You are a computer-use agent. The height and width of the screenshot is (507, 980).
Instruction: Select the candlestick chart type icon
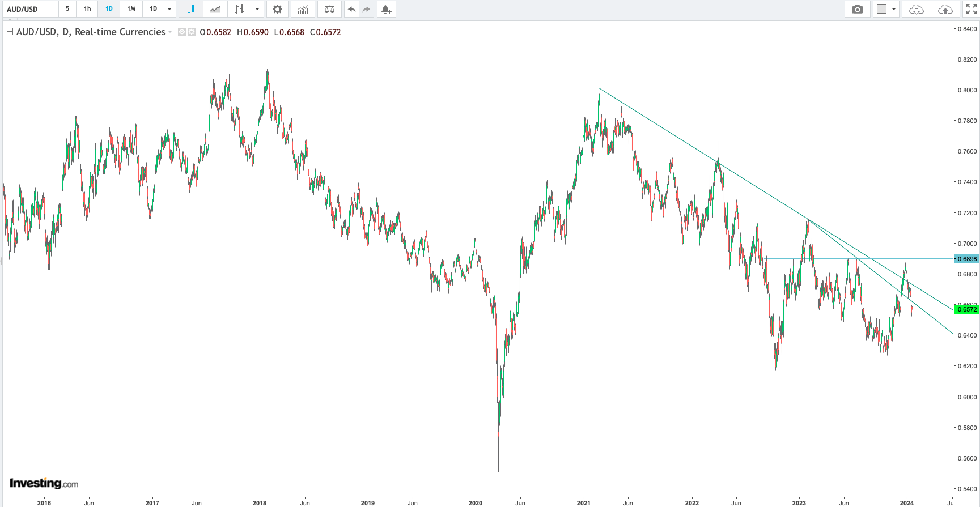[191, 9]
